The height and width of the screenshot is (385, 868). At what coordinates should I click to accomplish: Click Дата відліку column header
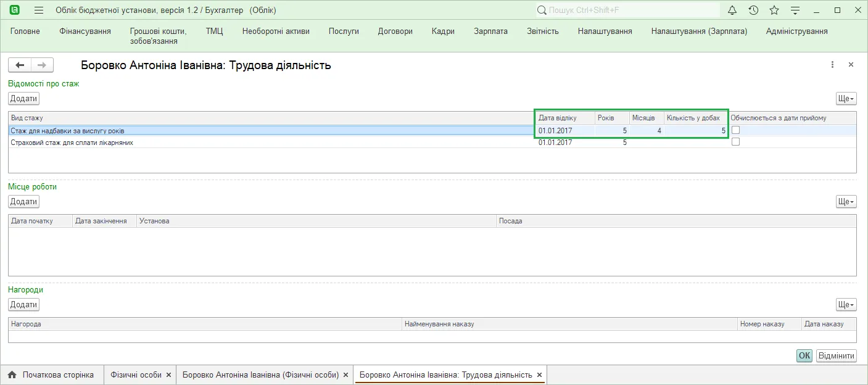565,118
